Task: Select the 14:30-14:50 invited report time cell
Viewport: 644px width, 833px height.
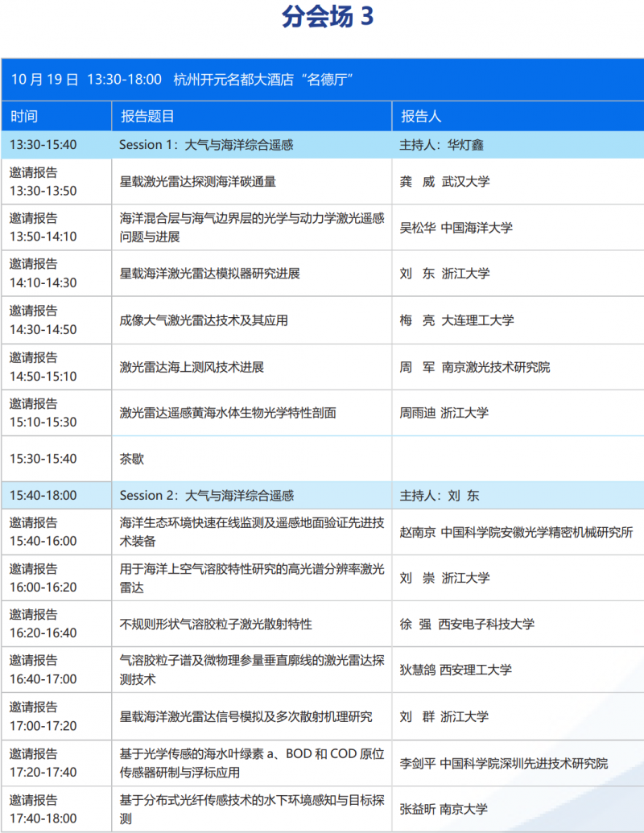Action: click(43, 320)
